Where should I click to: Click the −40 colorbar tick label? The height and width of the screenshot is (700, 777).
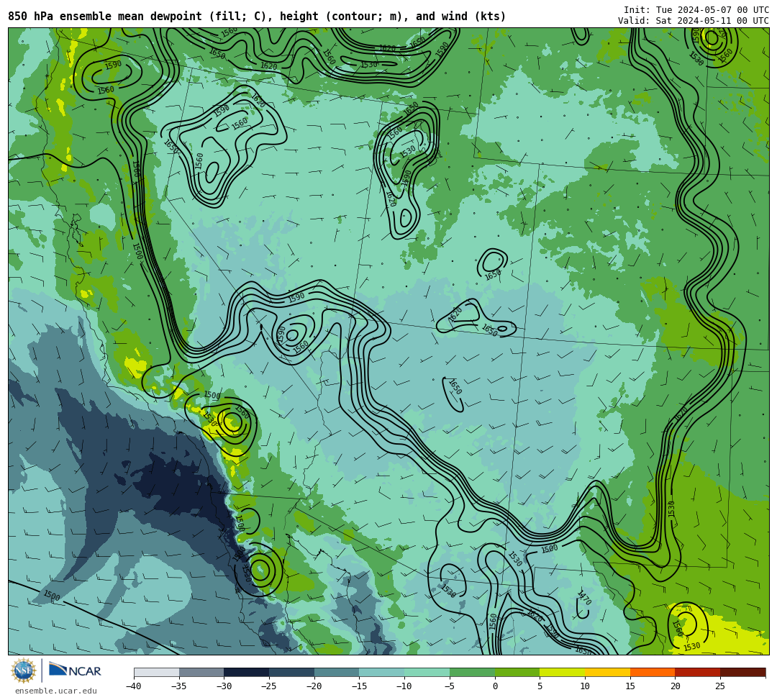click(x=134, y=686)
